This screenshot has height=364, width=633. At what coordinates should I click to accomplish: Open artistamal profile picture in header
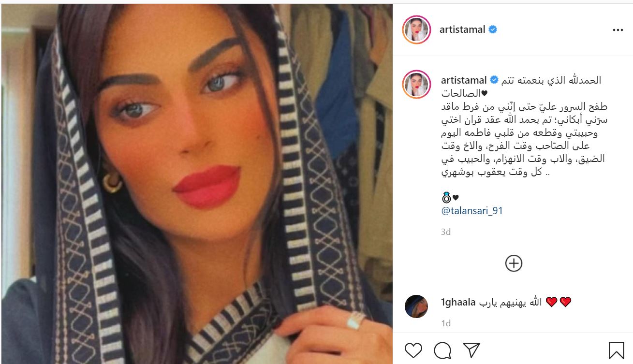click(416, 30)
